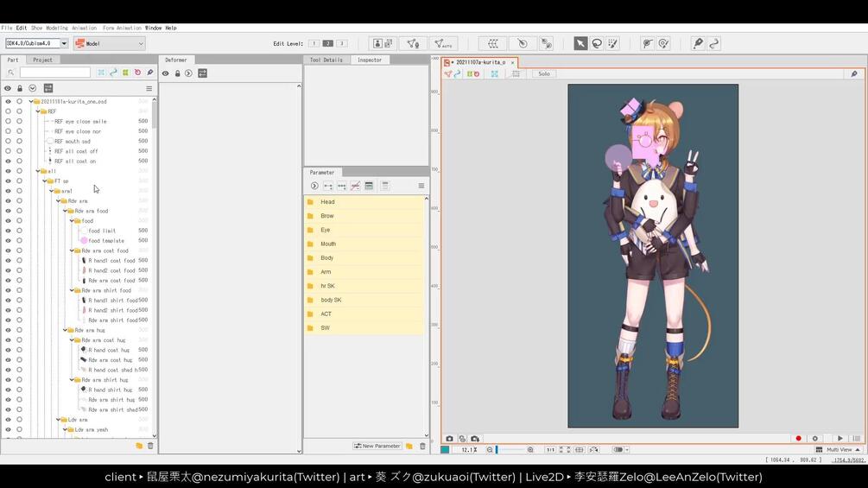The height and width of the screenshot is (488, 868).
Task: Select the Arrow selection tool
Action: pos(580,43)
